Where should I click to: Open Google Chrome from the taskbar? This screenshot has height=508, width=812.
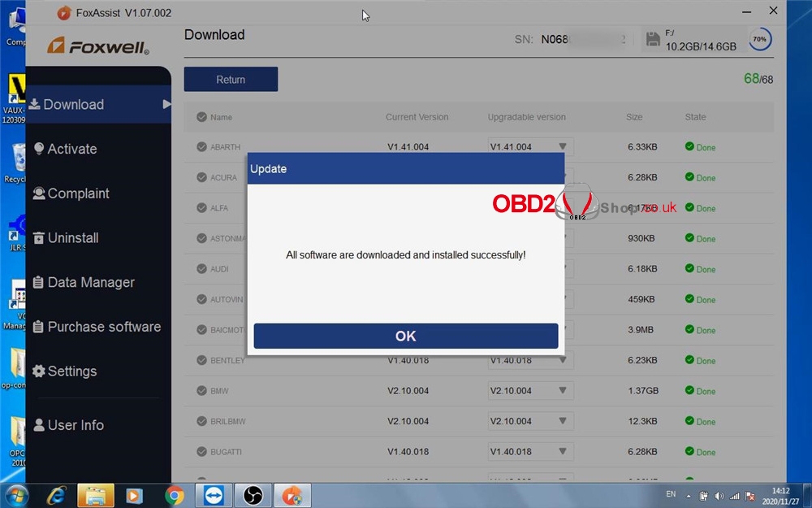point(175,494)
